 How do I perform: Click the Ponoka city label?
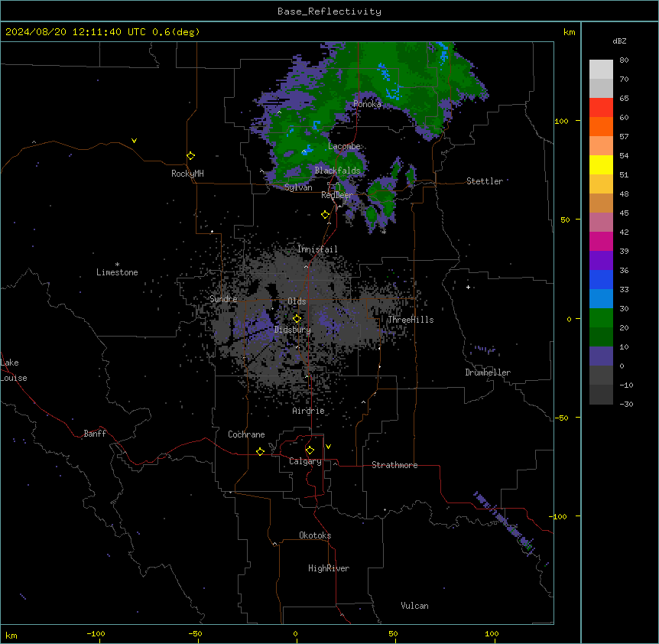click(367, 104)
